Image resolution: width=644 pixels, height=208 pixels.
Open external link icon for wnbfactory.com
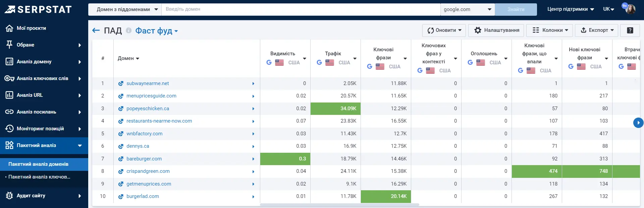[x=121, y=134]
